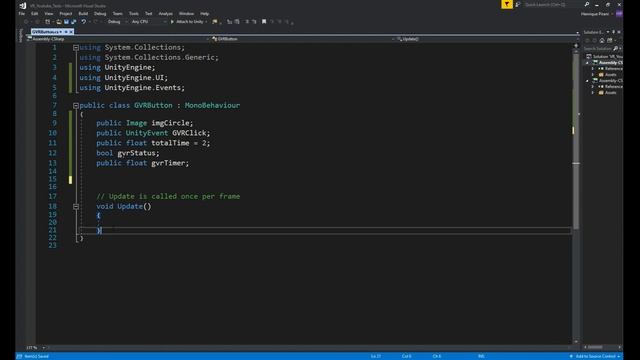Open the Tools menu
This screenshot has height=360, width=640.
coord(134,13)
